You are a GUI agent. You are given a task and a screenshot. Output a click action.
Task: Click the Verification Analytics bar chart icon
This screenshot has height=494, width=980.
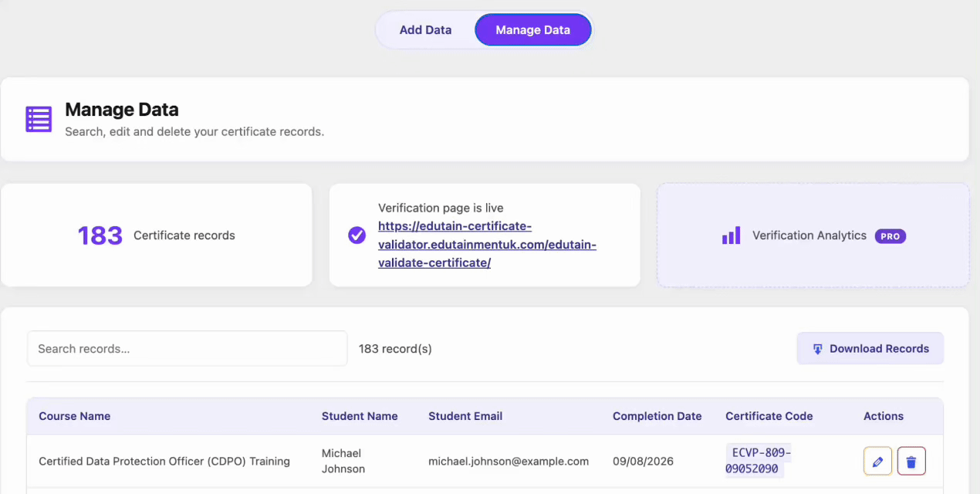pyautogui.click(x=731, y=235)
